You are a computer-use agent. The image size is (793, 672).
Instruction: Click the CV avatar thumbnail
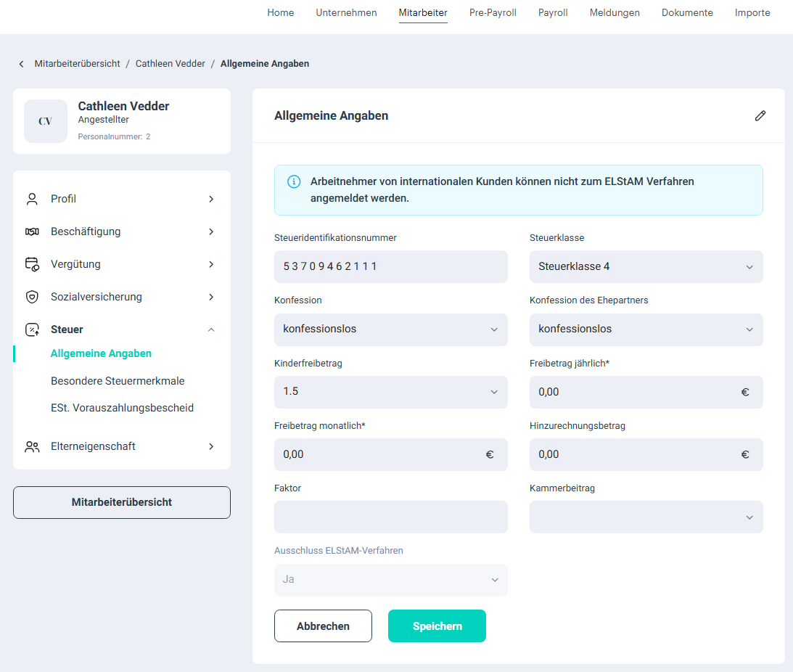tap(46, 121)
